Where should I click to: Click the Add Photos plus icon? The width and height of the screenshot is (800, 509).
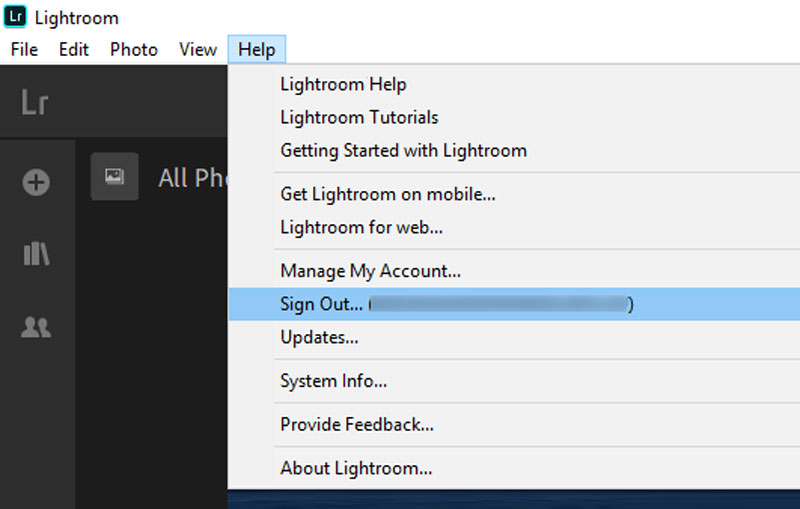click(x=36, y=182)
